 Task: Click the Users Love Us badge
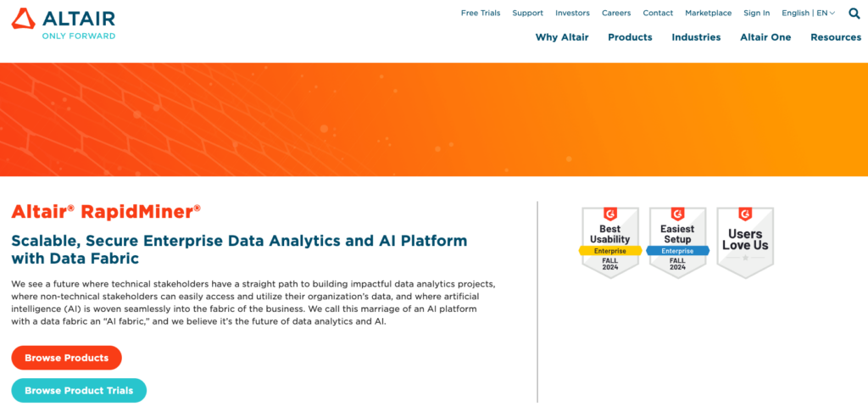point(745,242)
